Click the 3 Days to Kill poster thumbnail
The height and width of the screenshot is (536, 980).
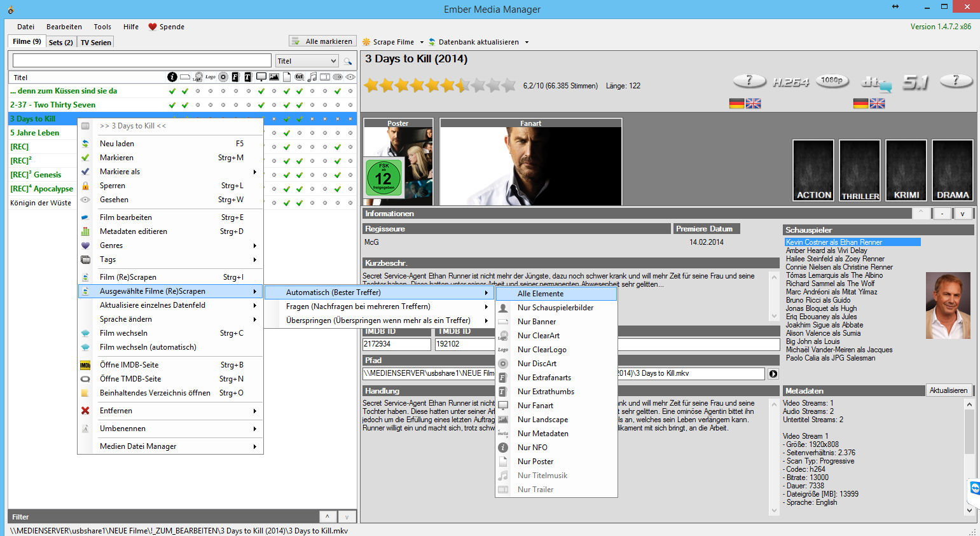click(398, 165)
